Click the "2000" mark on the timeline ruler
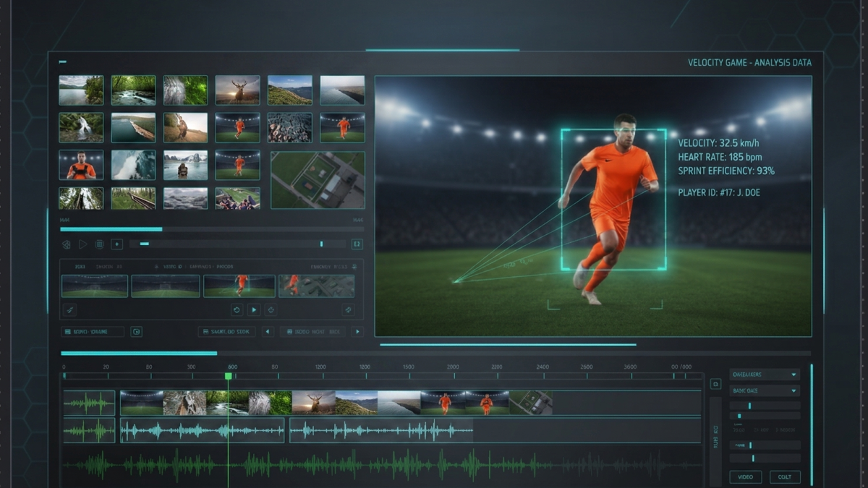 point(453,367)
